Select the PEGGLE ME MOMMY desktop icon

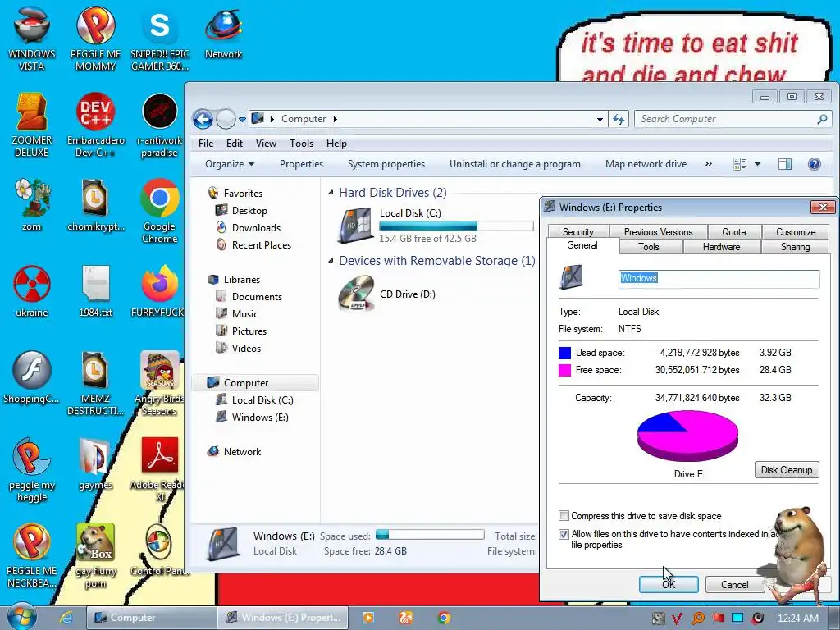[95, 38]
